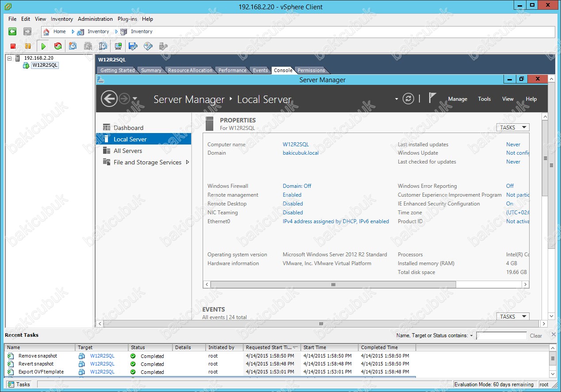Screen dimensions: 561x392
Task: Open the Server Manager notifications flag
Action: click(433, 98)
